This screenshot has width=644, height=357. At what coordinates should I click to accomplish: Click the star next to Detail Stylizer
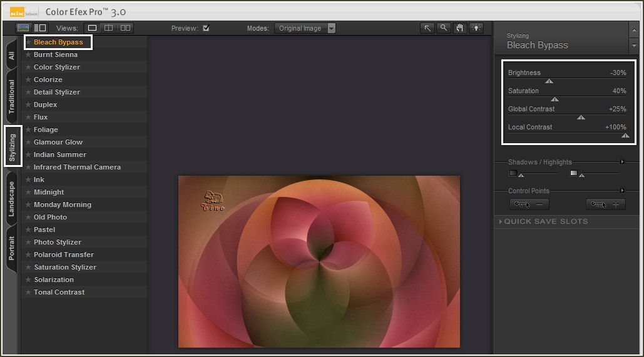(x=28, y=92)
